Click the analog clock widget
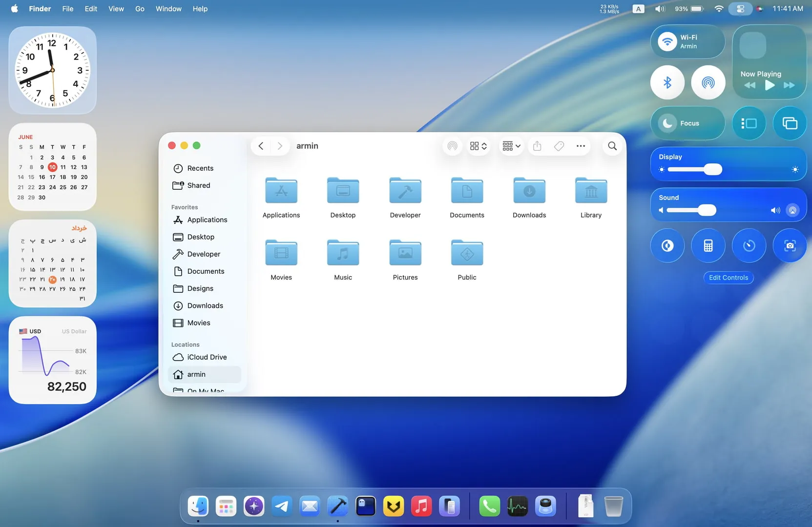Viewport: 812px width, 527px height. (53, 70)
